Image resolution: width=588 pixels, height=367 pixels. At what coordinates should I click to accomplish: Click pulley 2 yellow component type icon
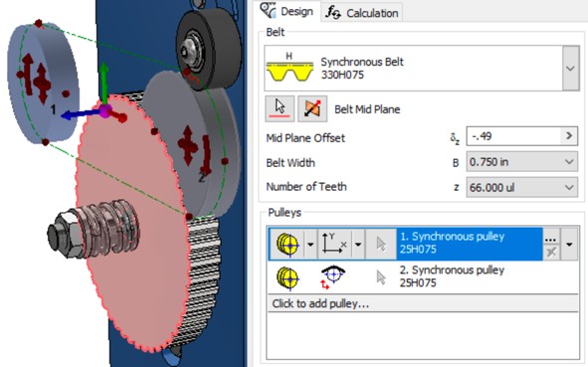[x=288, y=277]
